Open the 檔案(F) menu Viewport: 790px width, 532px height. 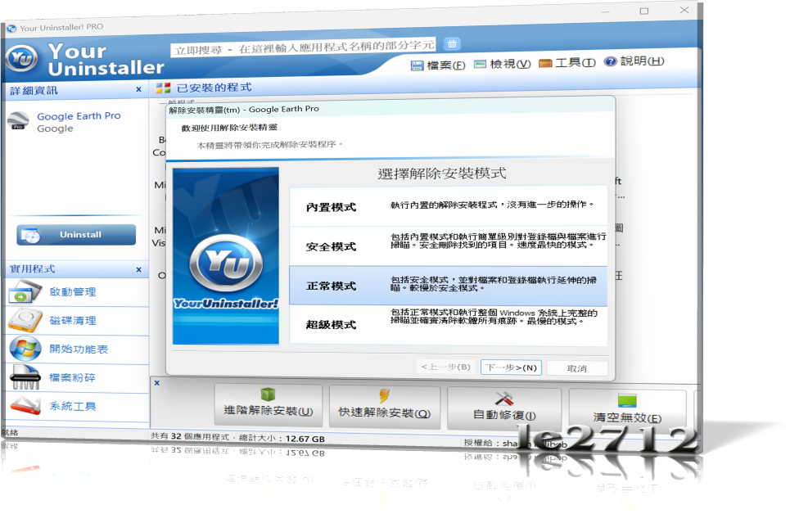(x=438, y=65)
